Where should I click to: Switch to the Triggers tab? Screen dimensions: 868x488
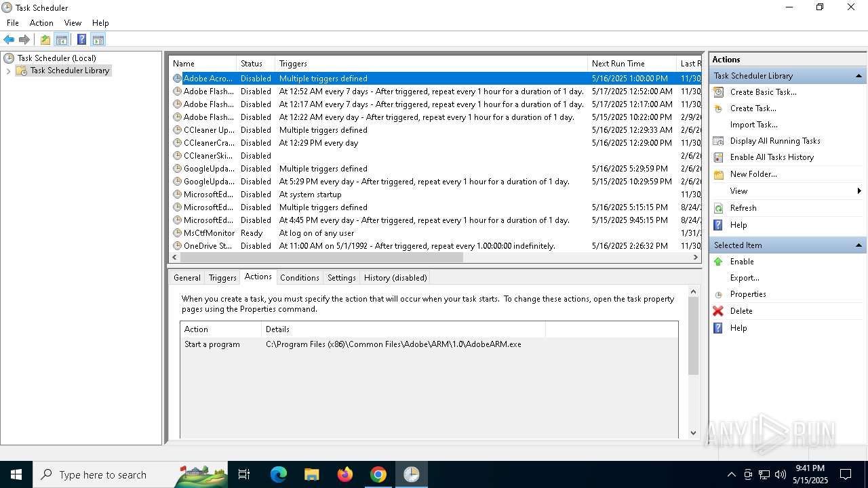(x=222, y=278)
